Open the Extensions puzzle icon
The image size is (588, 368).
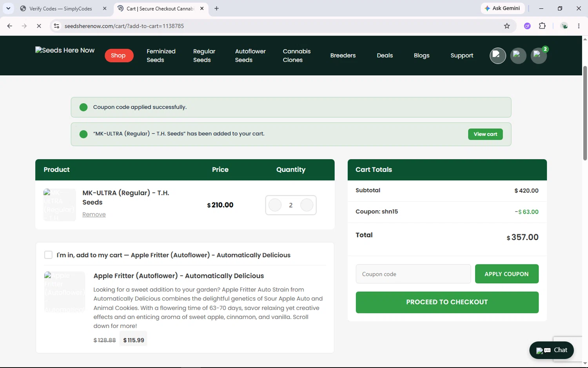542,26
